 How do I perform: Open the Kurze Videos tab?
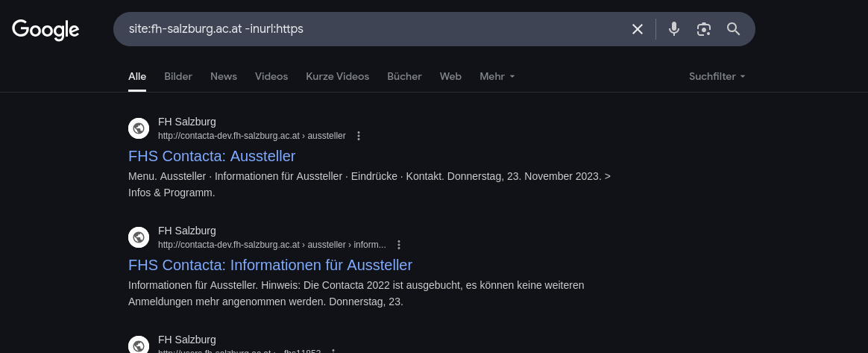[337, 76]
